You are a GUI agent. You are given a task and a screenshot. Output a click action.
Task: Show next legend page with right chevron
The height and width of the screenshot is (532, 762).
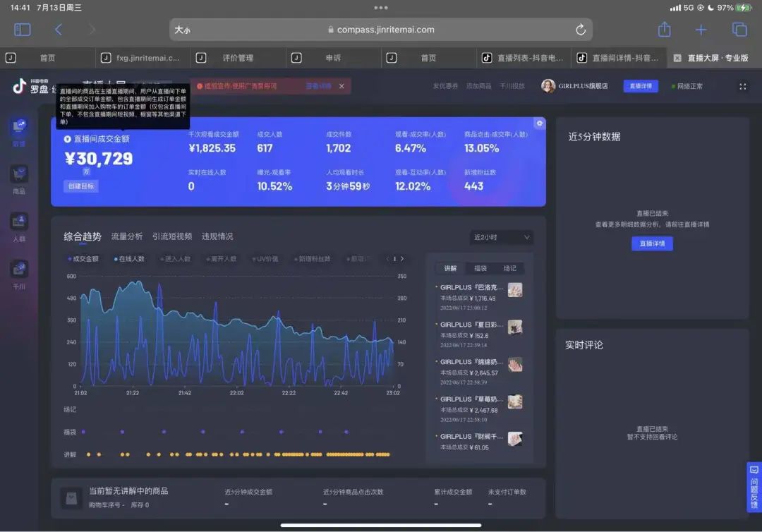coord(402,259)
